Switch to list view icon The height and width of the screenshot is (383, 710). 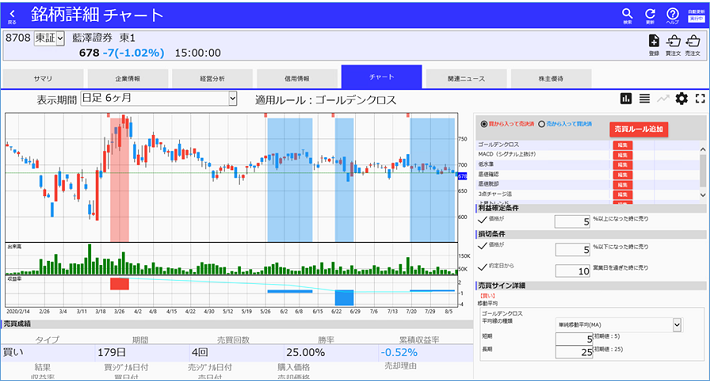coord(644,98)
